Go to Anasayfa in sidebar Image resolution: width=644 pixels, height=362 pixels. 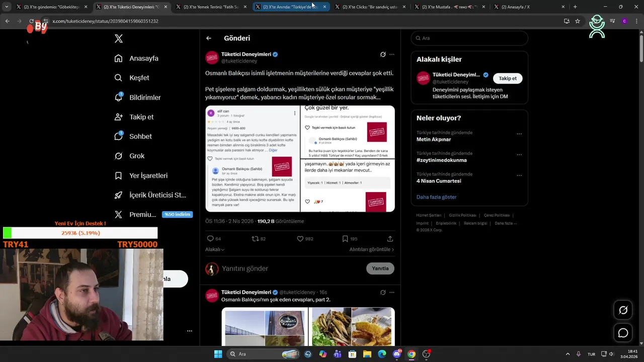[136, 58]
